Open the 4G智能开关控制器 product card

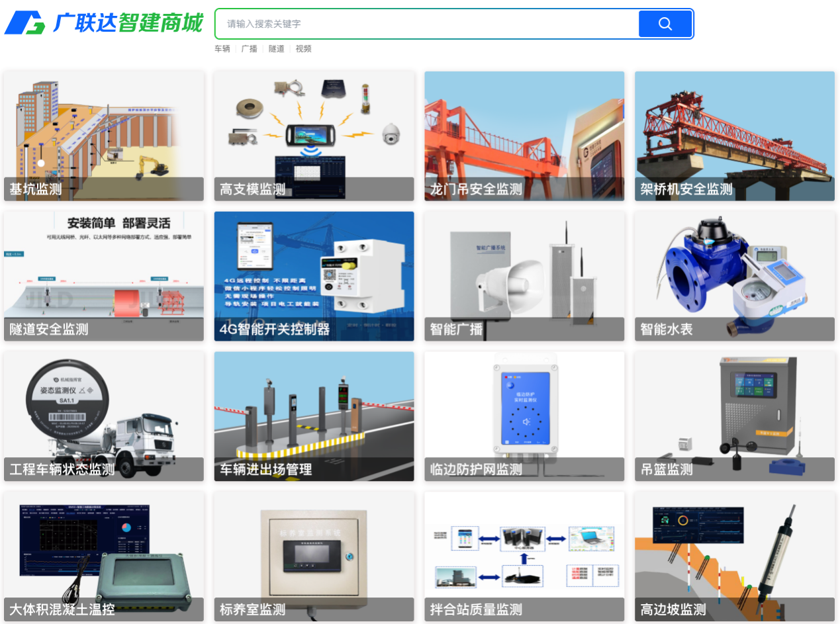coord(314,276)
